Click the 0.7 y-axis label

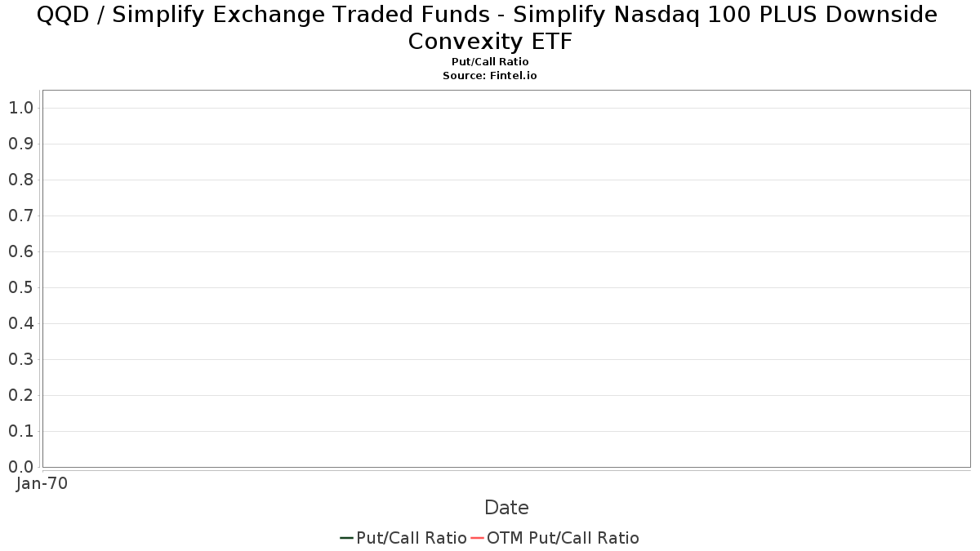20,216
